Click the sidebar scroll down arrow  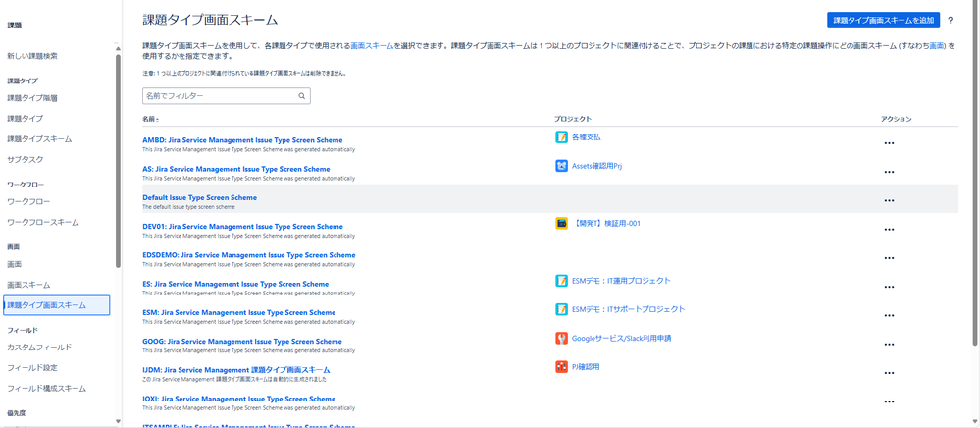[x=118, y=421]
